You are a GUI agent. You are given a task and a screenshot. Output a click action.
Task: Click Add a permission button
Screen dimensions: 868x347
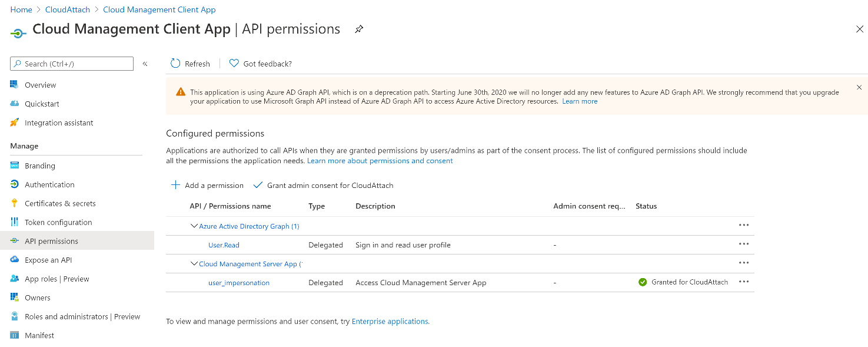click(x=207, y=185)
